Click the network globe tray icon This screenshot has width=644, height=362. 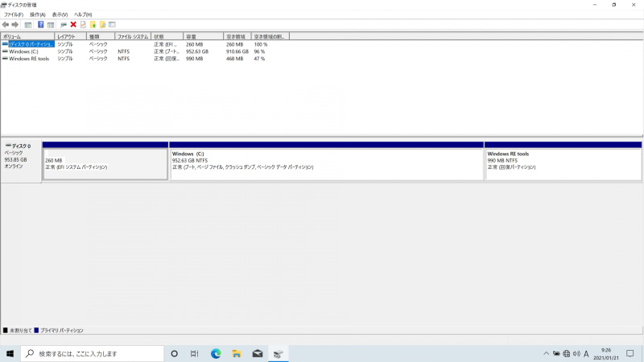point(567,353)
